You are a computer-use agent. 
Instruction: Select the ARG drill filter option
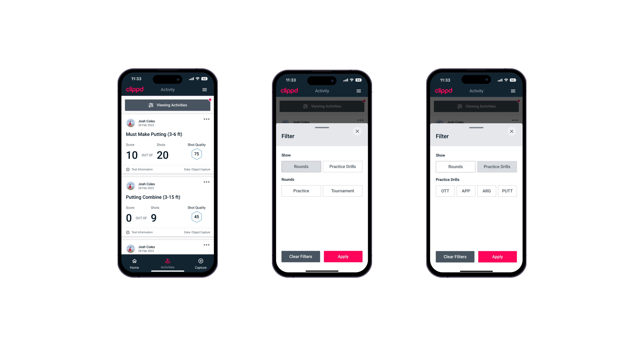click(x=486, y=190)
